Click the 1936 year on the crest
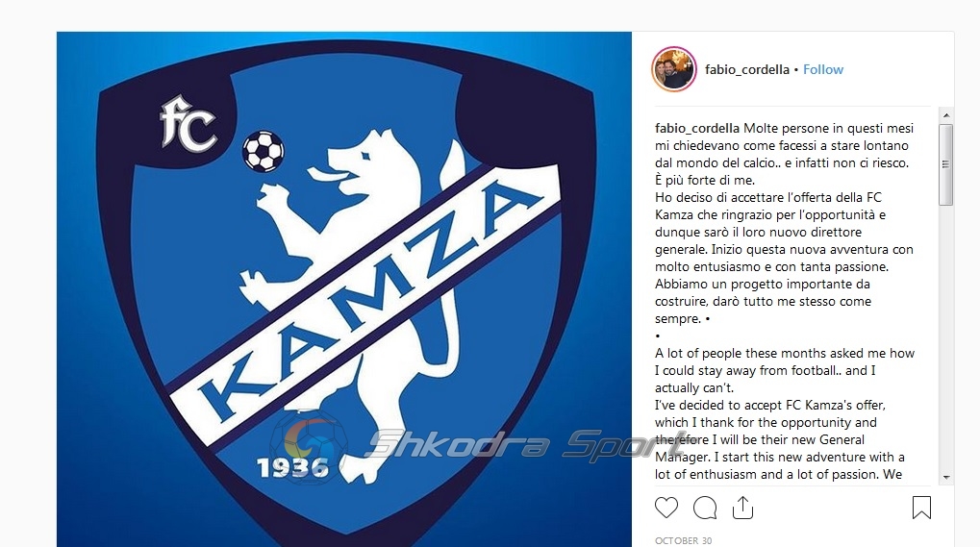Image resolution: width=980 pixels, height=547 pixels. (x=292, y=467)
